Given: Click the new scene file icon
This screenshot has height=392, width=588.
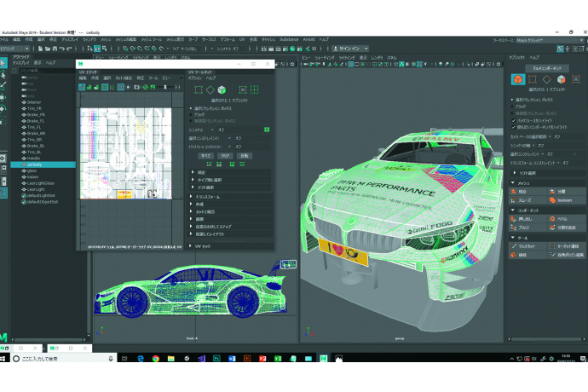Looking at the screenshot, I should (x=41, y=49).
